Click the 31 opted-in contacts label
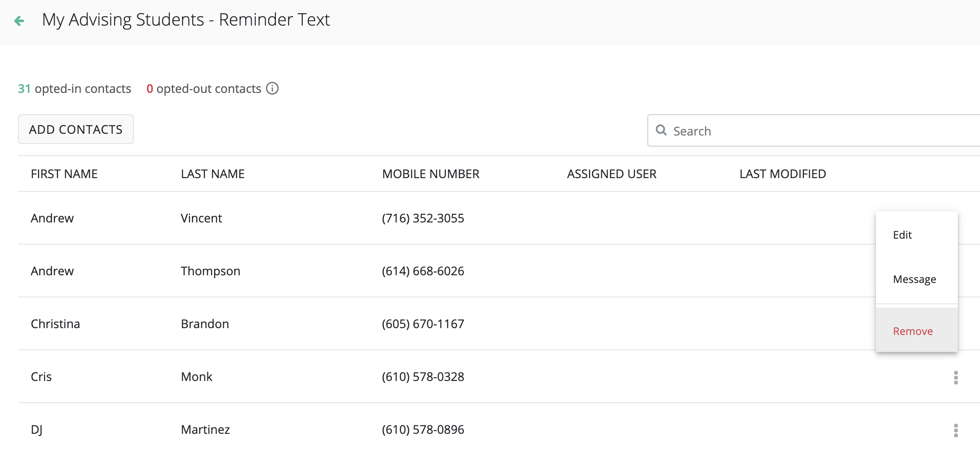The width and height of the screenshot is (980, 450). [75, 89]
